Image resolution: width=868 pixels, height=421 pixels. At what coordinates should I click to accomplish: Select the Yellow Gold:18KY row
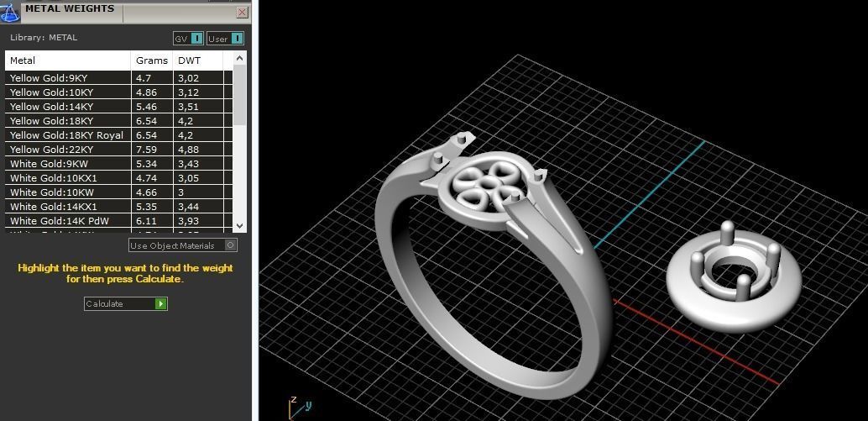pos(119,121)
